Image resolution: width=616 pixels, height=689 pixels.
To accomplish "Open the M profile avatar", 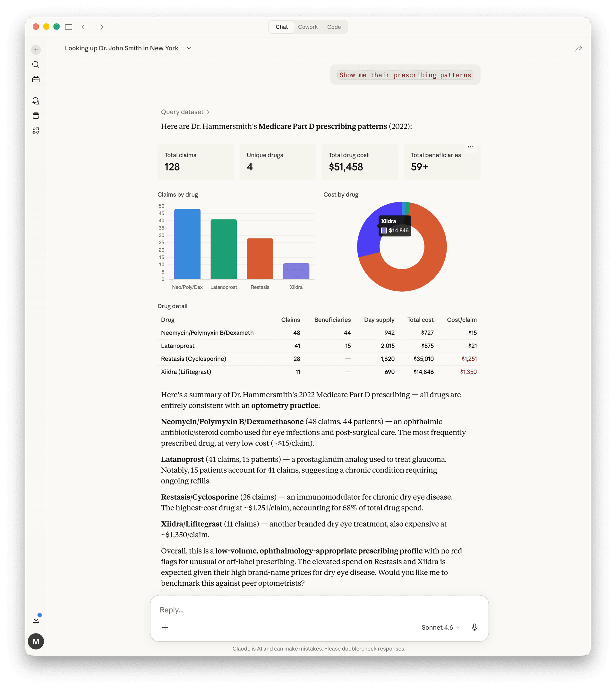I will point(36,641).
